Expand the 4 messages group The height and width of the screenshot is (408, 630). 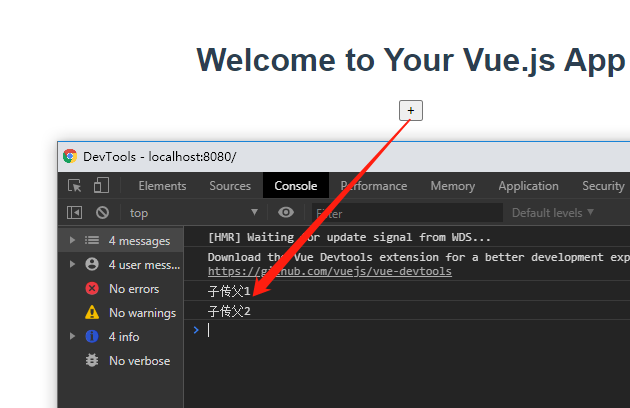pyautogui.click(x=72, y=240)
